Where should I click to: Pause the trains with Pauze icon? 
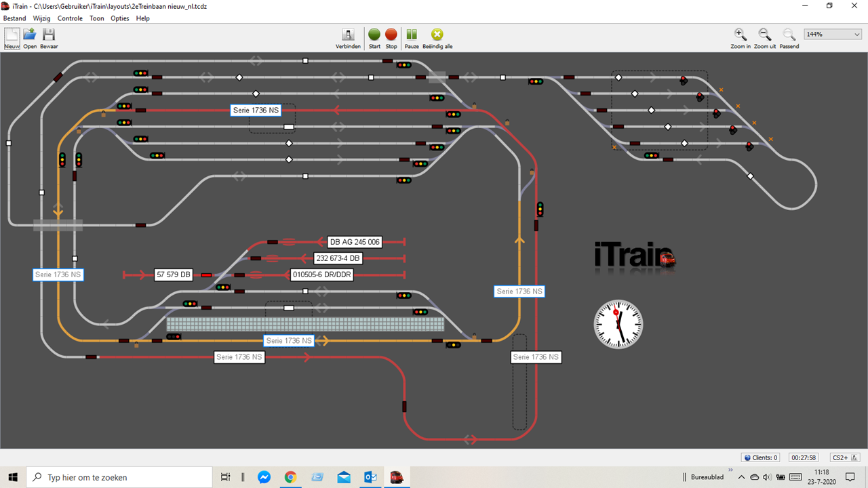(412, 38)
